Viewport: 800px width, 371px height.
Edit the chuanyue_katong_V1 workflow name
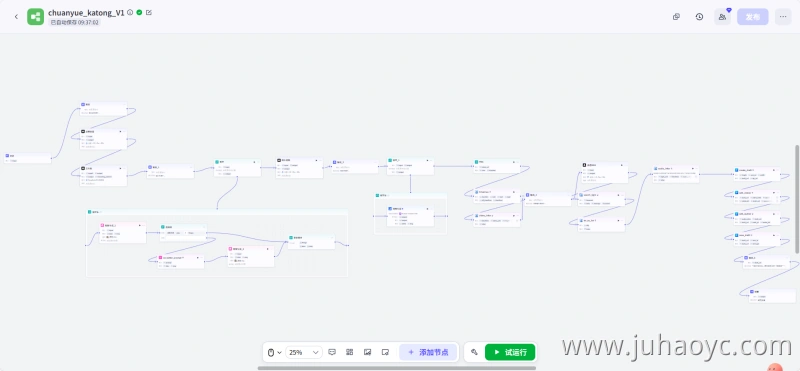click(x=148, y=12)
